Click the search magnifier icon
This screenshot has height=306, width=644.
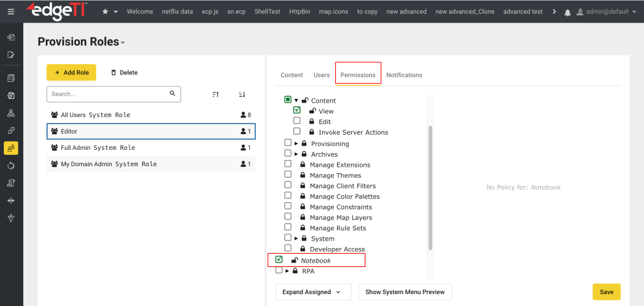coord(172,94)
